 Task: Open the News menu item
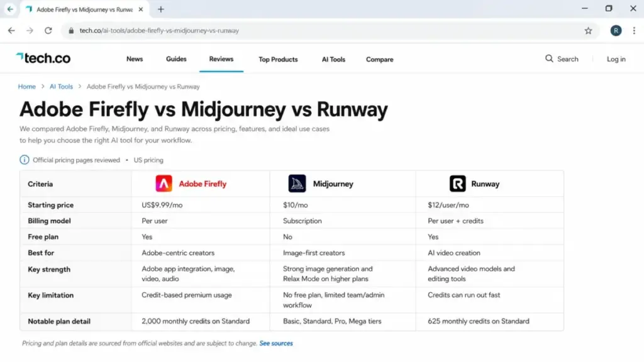[x=135, y=59]
